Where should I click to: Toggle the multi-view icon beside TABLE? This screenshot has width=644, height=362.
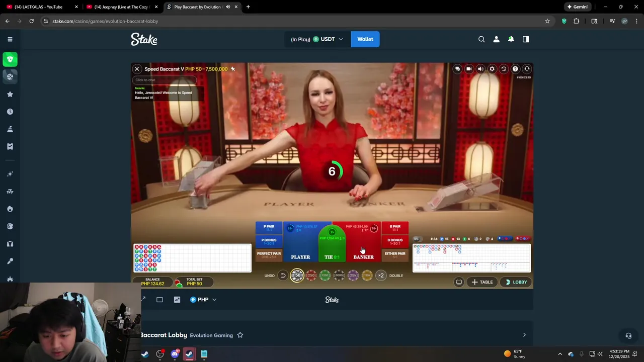pyautogui.click(x=459, y=282)
